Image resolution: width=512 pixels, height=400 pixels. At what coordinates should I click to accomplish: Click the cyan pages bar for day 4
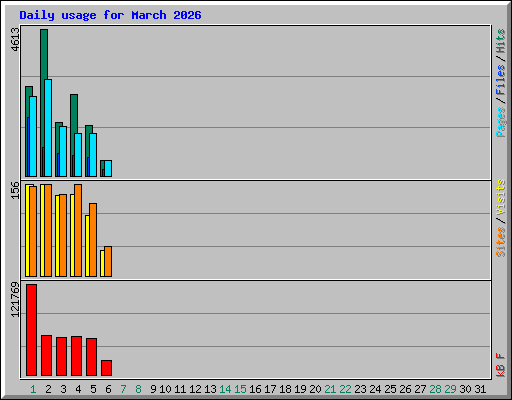pos(78,155)
